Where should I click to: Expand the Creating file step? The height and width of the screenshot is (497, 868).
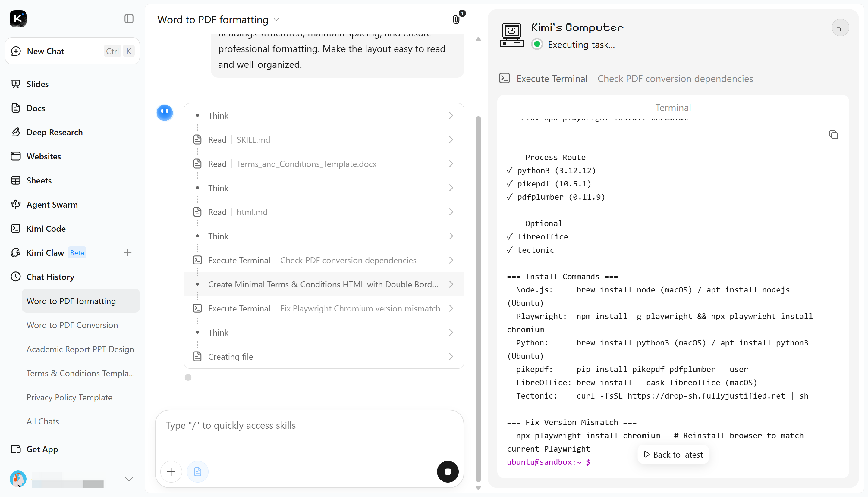(x=324, y=357)
